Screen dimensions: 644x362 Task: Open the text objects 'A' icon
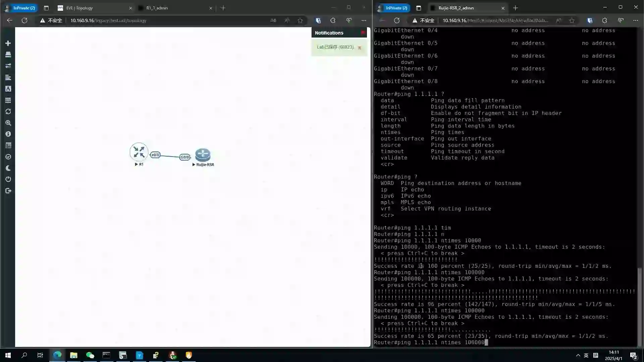8,89
